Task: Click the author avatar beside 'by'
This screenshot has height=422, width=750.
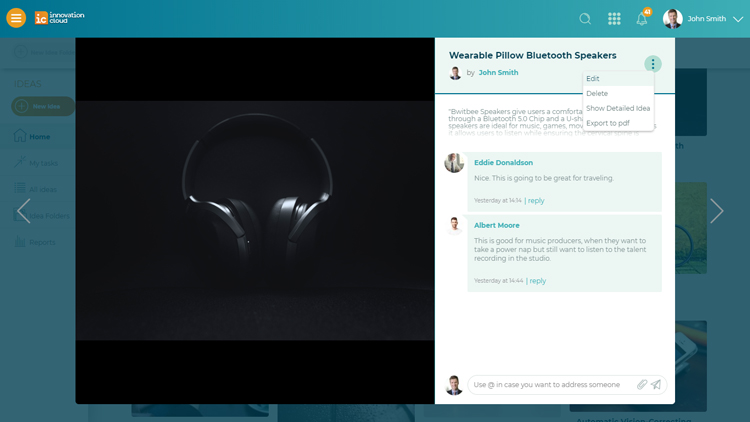Action: [455, 73]
